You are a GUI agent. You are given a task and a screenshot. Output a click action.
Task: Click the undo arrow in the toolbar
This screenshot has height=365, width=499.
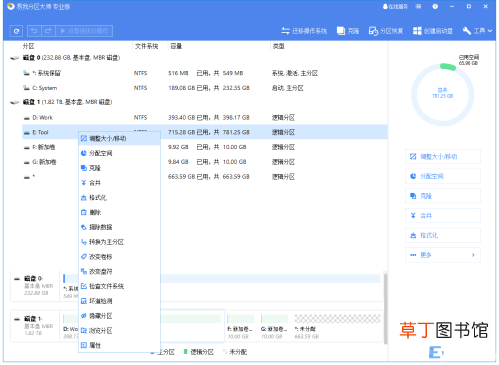pos(34,31)
